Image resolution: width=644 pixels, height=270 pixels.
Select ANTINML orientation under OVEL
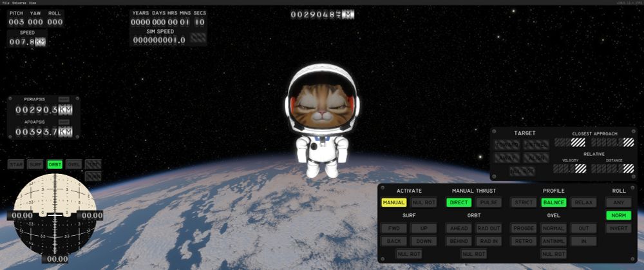554,241
